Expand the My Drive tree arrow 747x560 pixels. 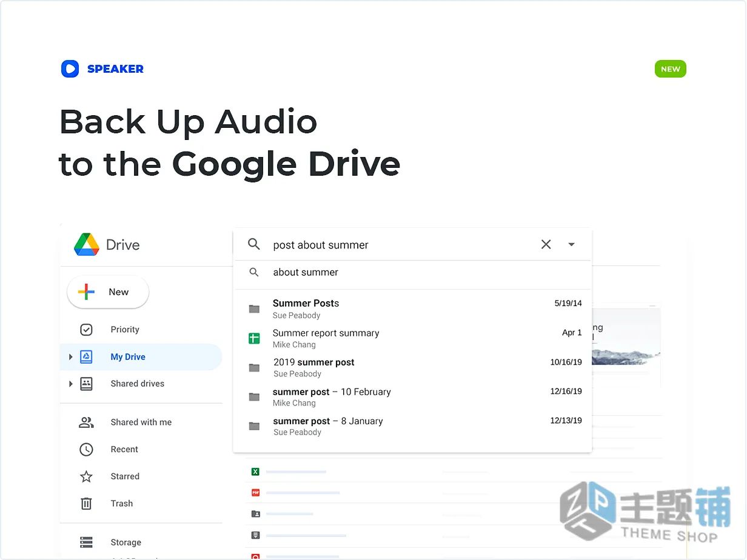[71, 357]
